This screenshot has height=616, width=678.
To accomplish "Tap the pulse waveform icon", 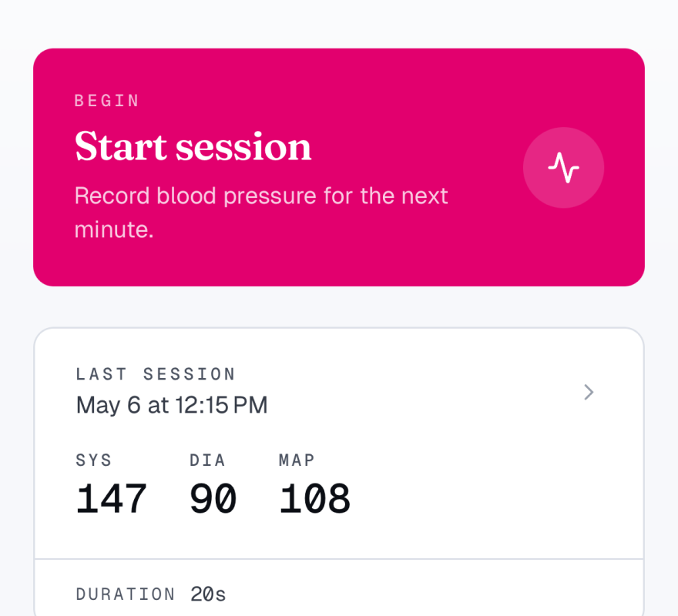I will [563, 168].
